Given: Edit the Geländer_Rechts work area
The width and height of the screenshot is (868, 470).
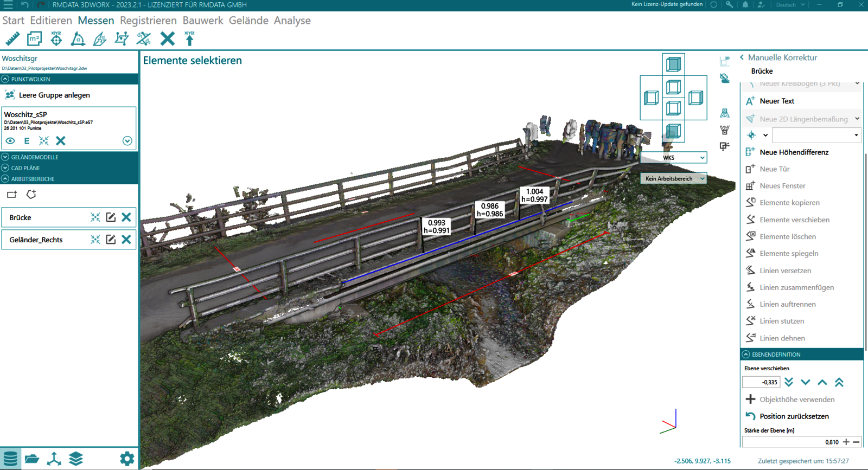Looking at the screenshot, I should coord(111,240).
